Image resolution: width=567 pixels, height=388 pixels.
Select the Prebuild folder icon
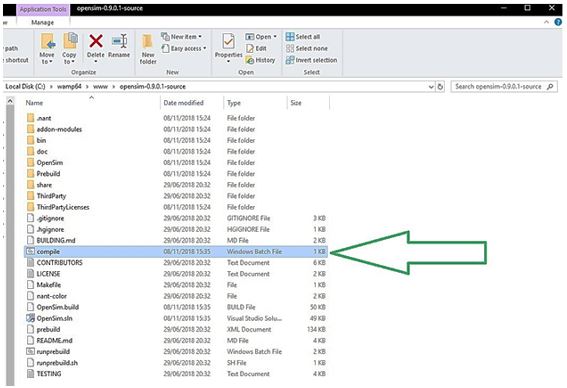[x=31, y=174]
